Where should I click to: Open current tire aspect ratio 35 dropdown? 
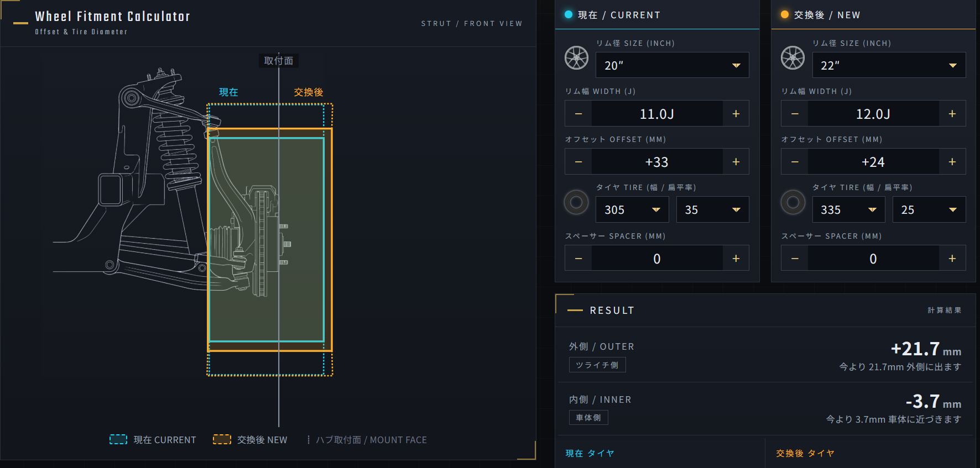point(712,210)
